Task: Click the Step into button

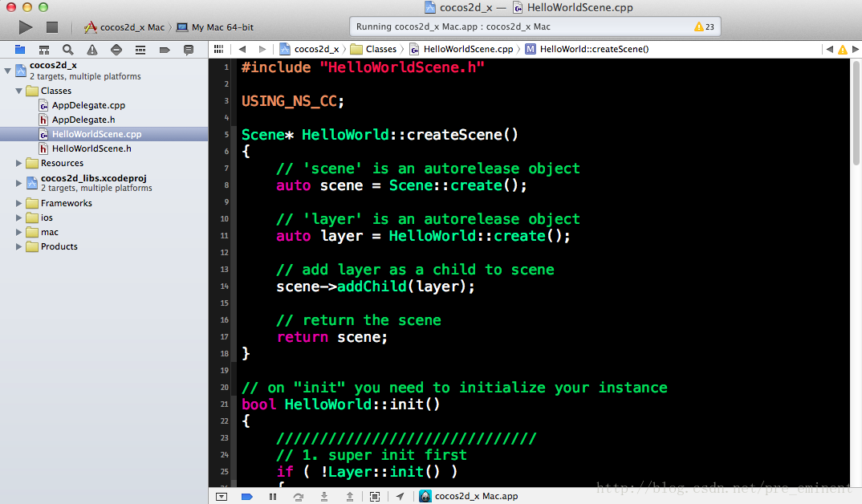Action: point(324,496)
